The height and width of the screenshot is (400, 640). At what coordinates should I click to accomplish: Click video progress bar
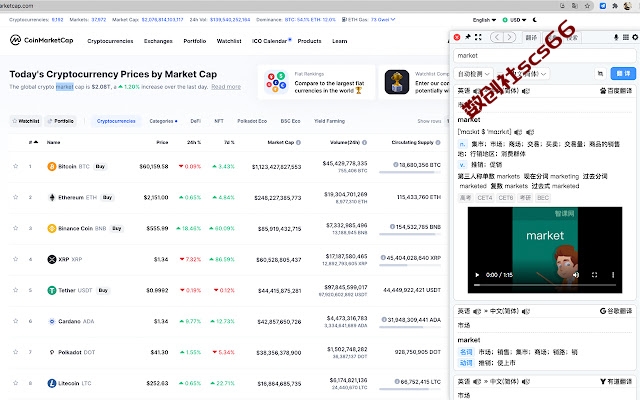click(544, 285)
